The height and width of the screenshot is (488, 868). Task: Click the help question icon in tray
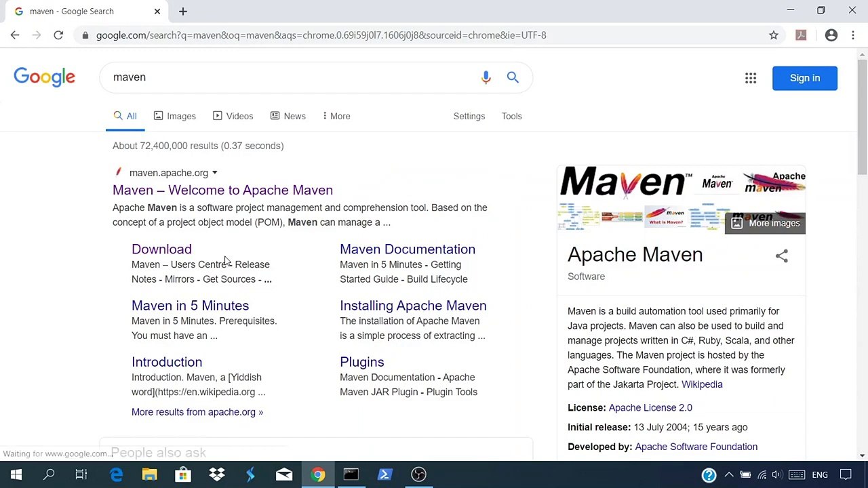pyautogui.click(x=709, y=474)
